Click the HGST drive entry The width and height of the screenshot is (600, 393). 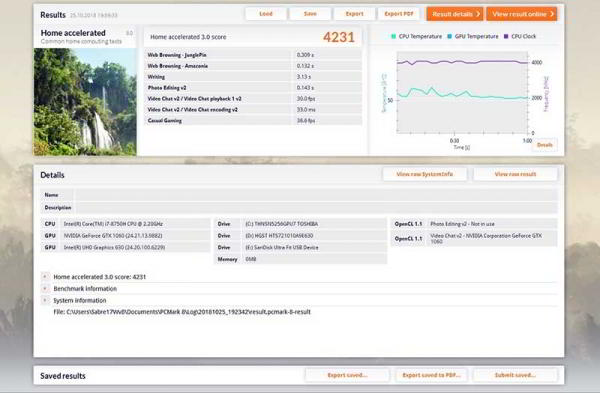click(x=300, y=236)
